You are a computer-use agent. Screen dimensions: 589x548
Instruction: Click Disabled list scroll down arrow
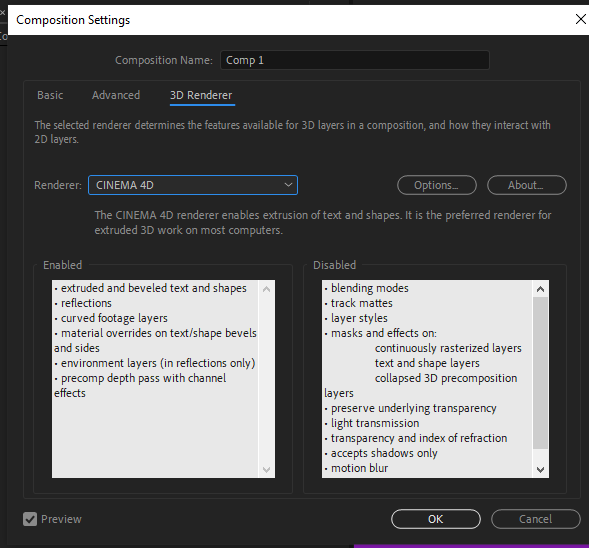[541, 469]
